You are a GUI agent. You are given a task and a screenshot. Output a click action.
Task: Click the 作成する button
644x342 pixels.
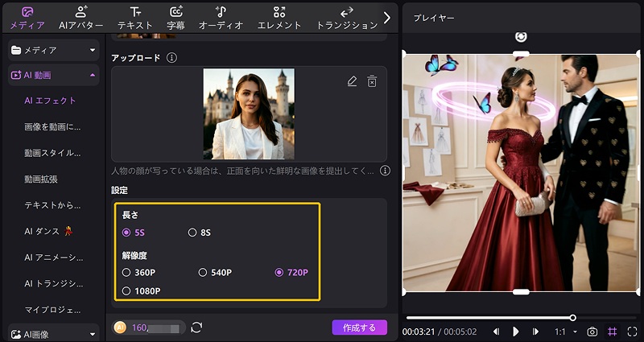pyautogui.click(x=359, y=328)
